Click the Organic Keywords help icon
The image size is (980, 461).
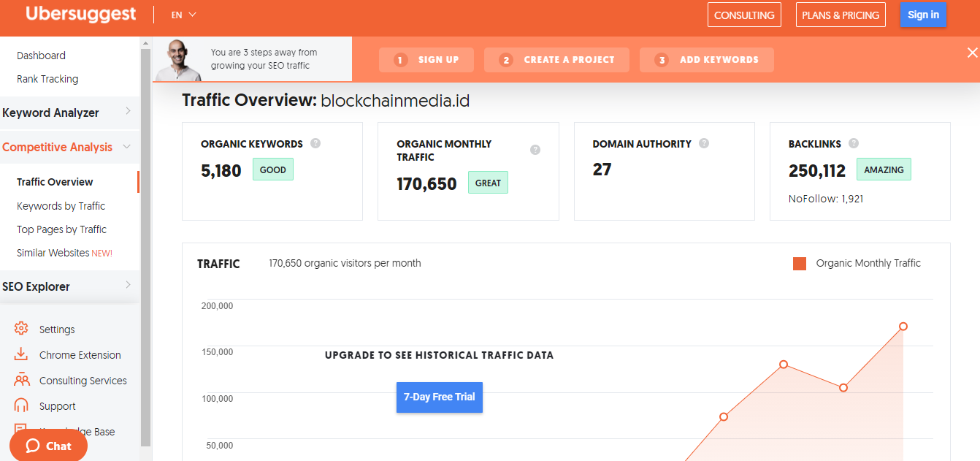pos(315,143)
